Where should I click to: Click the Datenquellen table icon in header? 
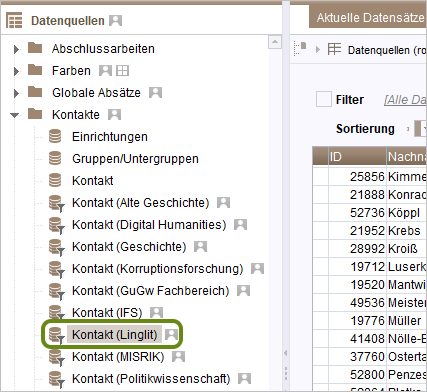coord(14,20)
